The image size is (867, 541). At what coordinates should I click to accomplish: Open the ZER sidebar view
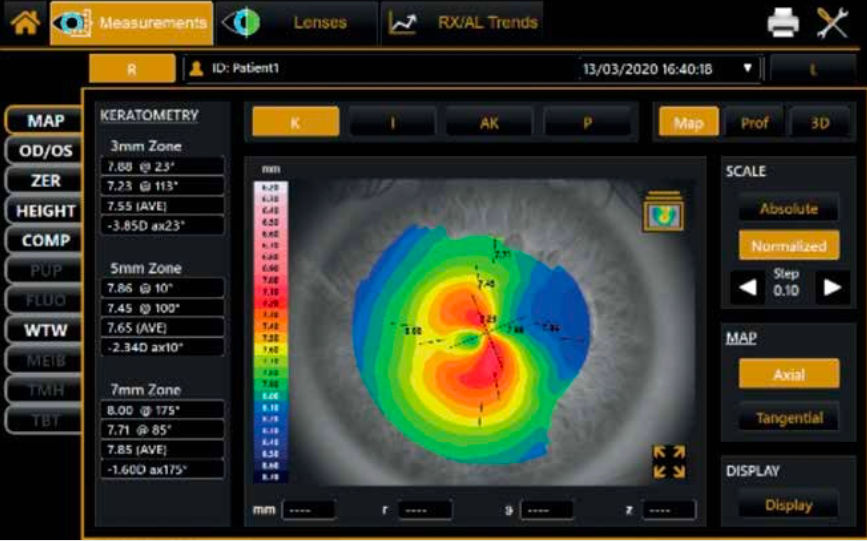click(44, 180)
